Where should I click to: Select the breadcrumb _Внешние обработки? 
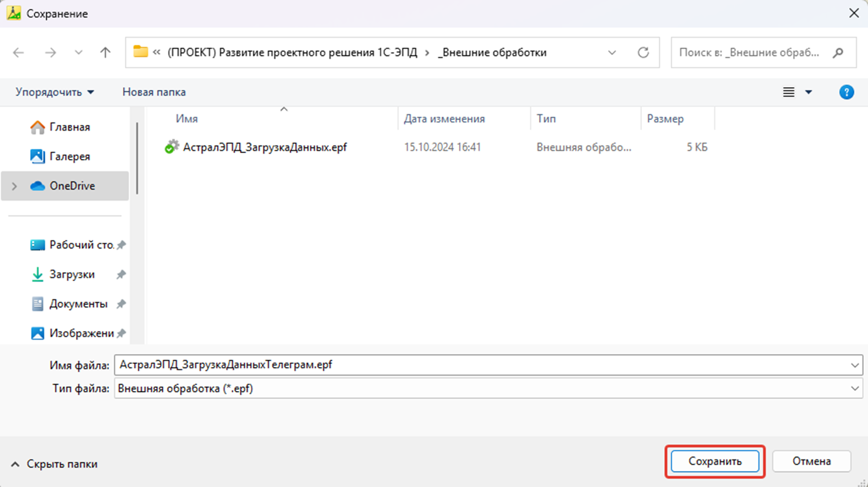point(492,52)
